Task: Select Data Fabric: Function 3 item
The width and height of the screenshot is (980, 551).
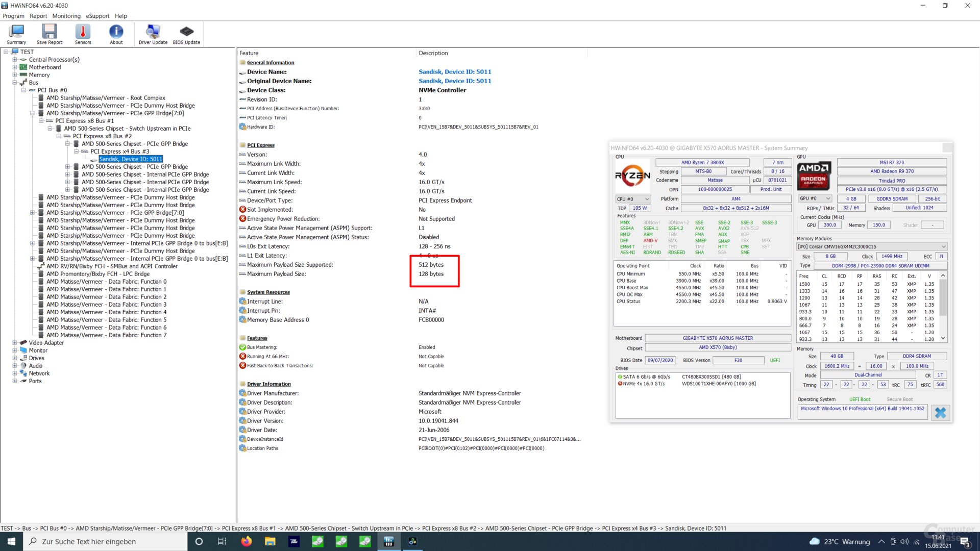Action: tap(106, 305)
